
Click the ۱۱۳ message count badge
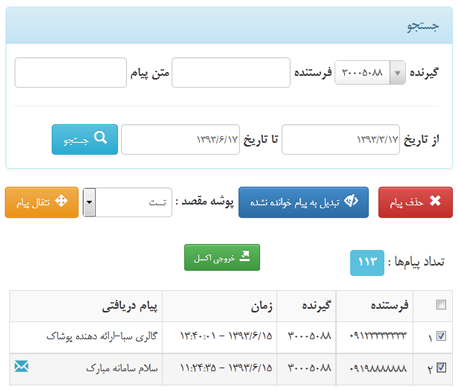click(367, 262)
